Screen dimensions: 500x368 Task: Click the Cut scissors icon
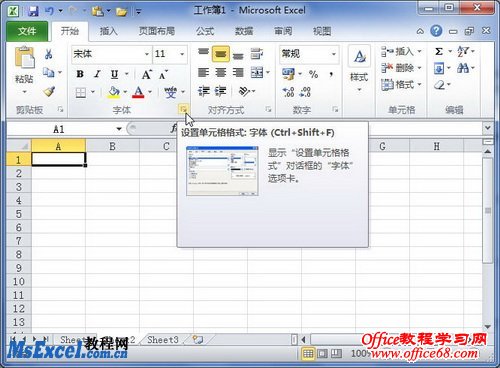pos(49,54)
